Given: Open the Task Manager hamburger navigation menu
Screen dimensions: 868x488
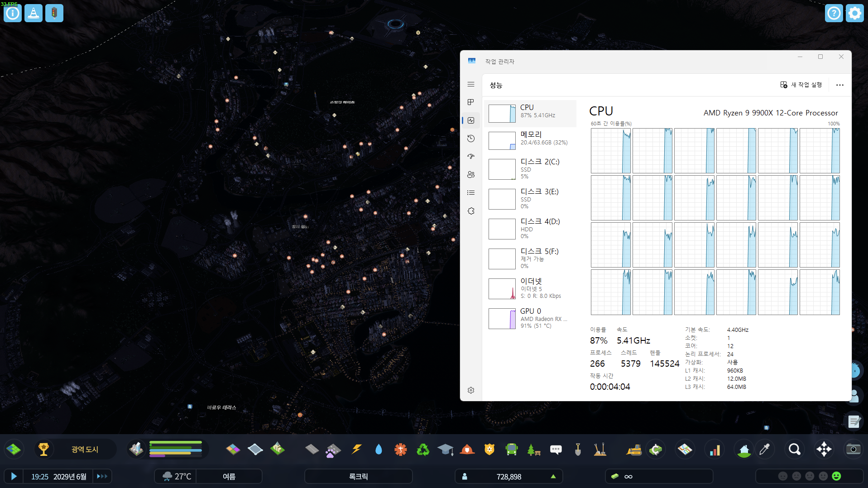Looking at the screenshot, I should (x=471, y=84).
